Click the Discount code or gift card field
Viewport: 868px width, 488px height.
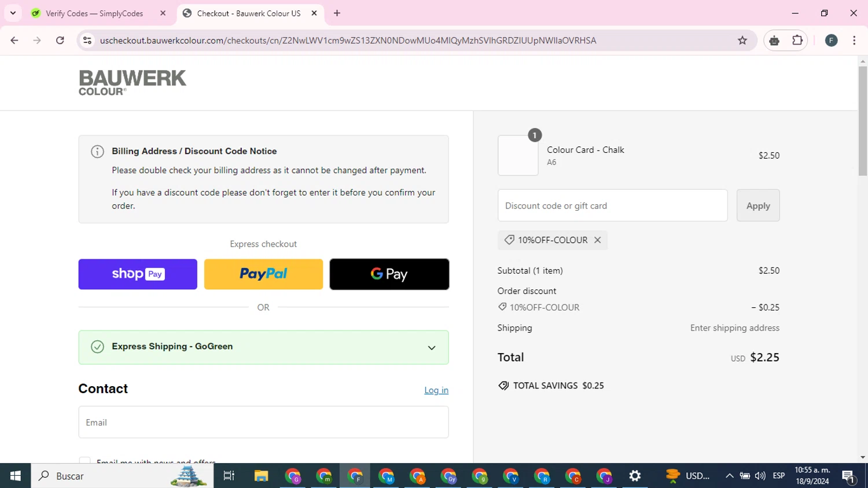pyautogui.click(x=612, y=206)
